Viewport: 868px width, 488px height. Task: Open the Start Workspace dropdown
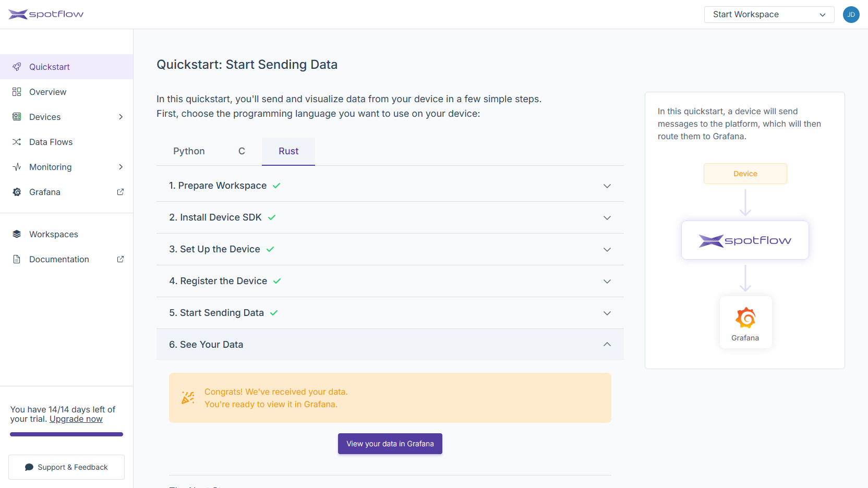[769, 15]
